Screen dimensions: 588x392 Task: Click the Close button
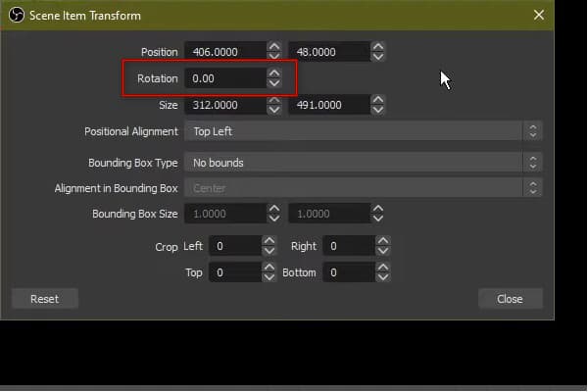tap(510, 299)
